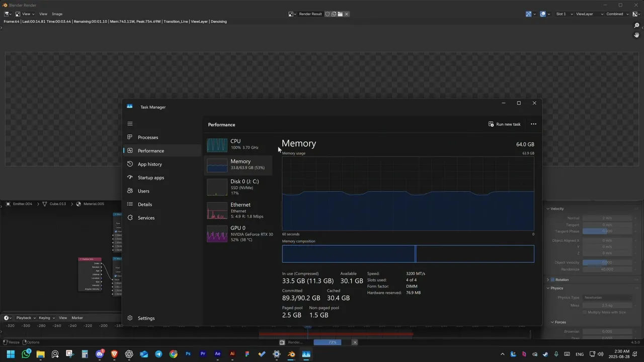Open the image browse dropdown beside Render Result
Screen dimensions: 644x362
coord(292,14)
